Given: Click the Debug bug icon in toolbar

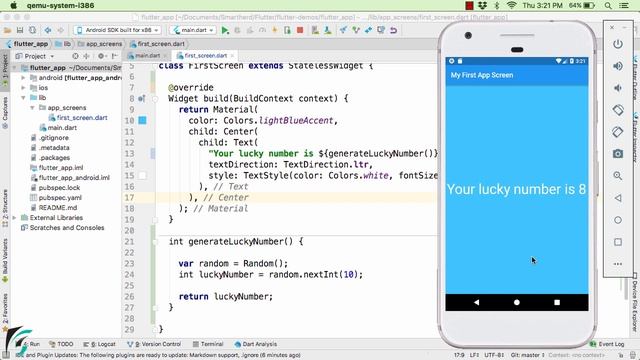Looking at the screenshot, I should 237,30.
